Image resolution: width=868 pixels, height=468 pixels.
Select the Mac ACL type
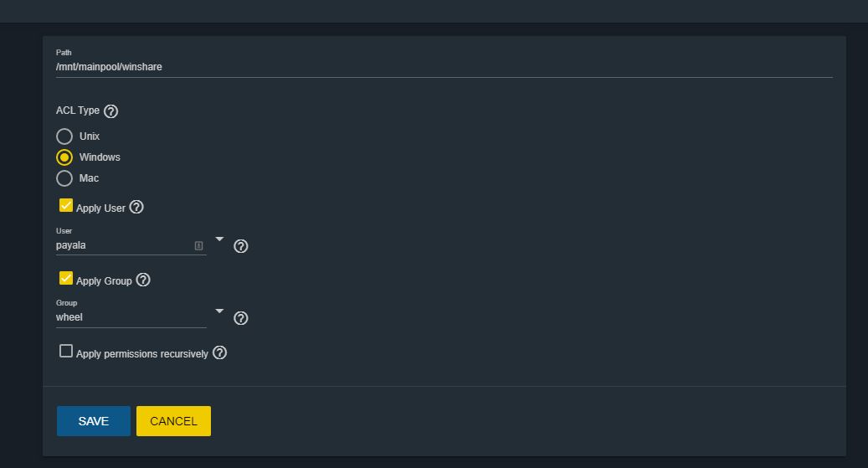(64, 178)
